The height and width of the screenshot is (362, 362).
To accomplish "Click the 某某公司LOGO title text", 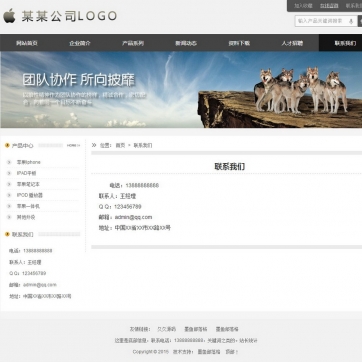I will [69, 16].
